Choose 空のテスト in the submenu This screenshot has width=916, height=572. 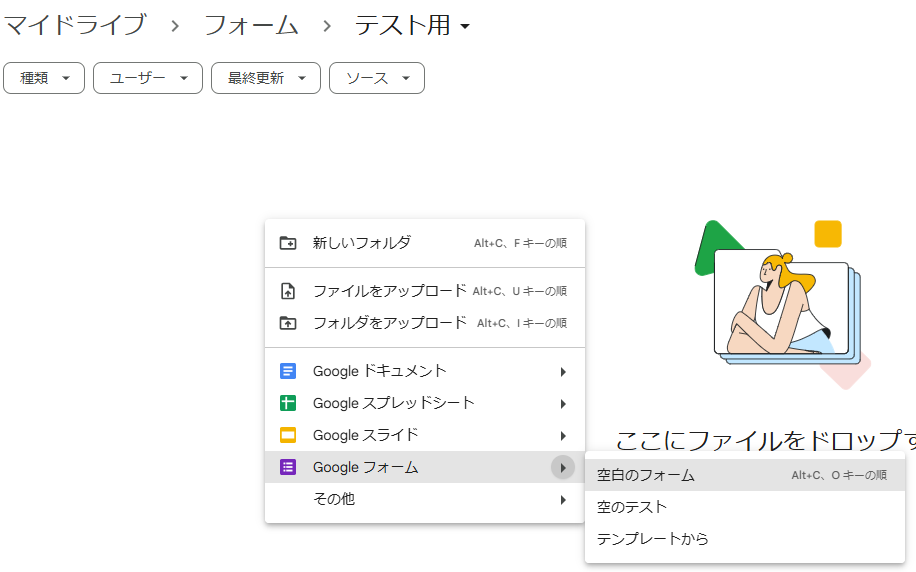click(745, 507)
